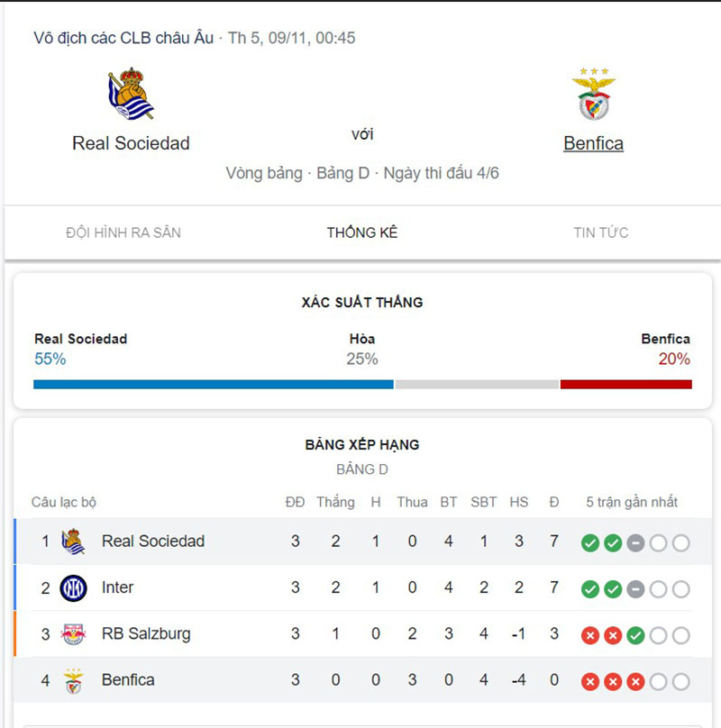
Task: Click the RB Salzburg logo in standings
Action: [x=73, y=634]
